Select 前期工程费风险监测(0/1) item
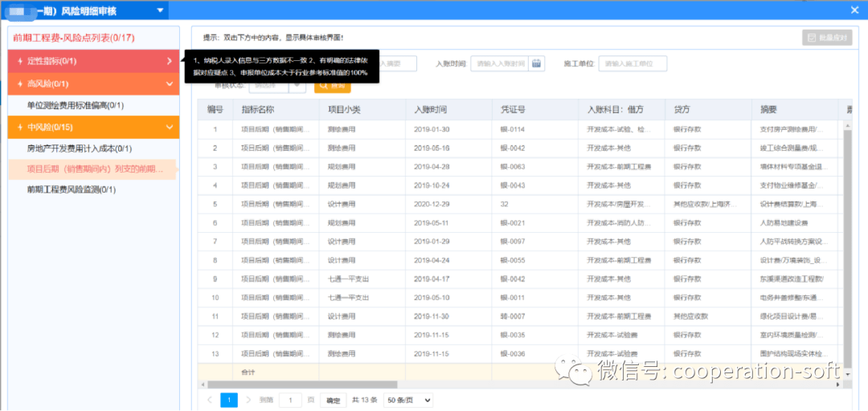 coord(72,189)
